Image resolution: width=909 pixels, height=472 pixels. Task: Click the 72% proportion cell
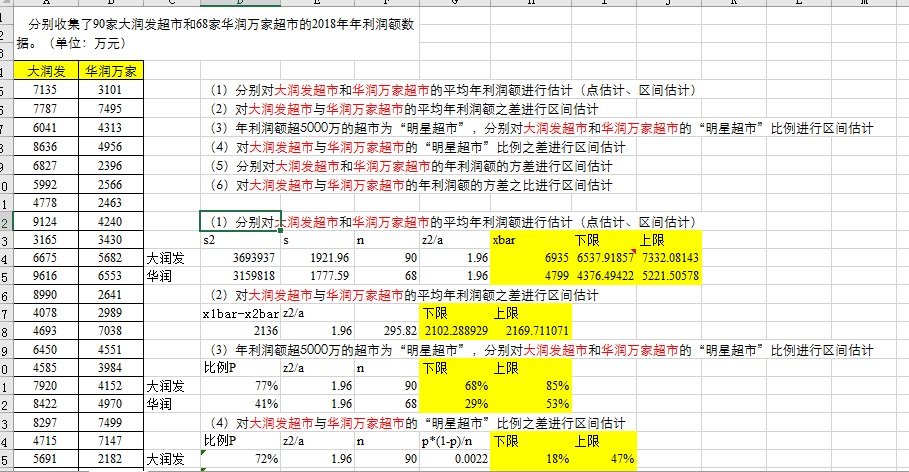(x=241, y=459)
